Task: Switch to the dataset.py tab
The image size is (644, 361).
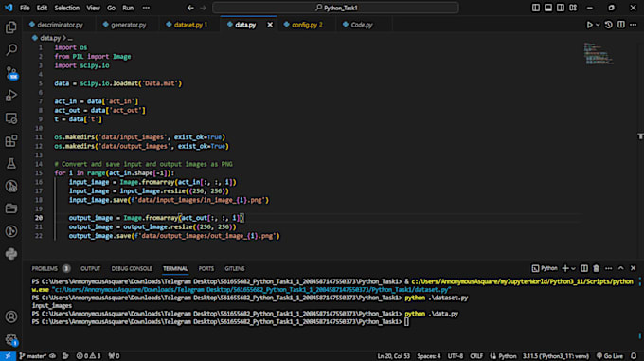Action: pos(190,25)
